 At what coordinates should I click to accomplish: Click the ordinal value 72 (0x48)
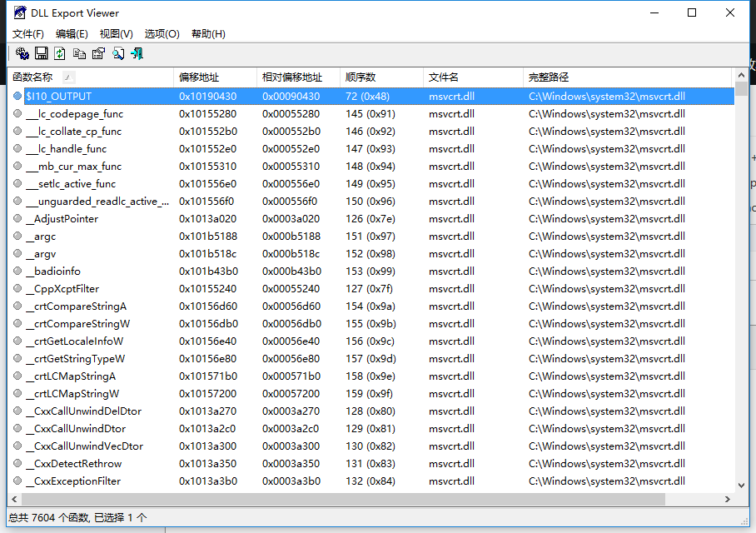tap(367, 96)
